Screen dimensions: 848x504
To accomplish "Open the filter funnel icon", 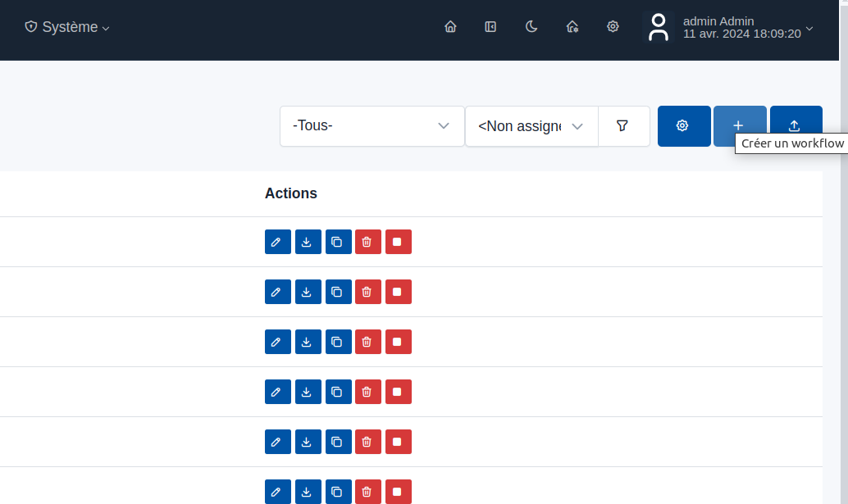I will 623,126.
